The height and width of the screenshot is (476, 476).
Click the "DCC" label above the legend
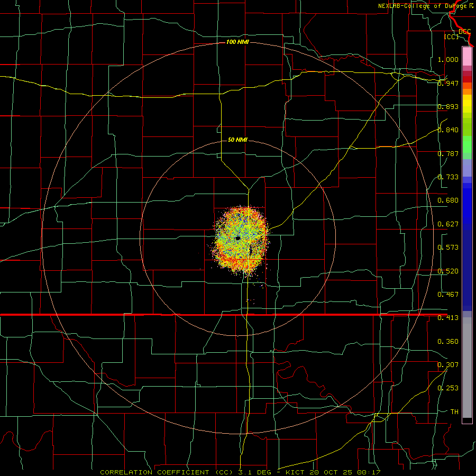(465, 31)
